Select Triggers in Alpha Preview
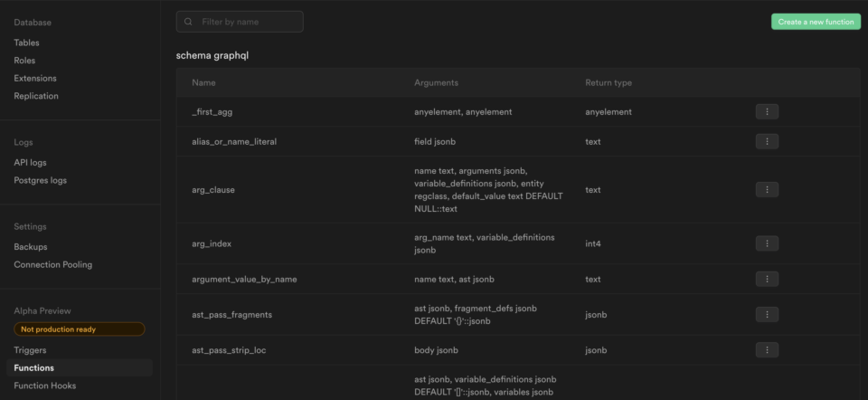This screenshot has height=400, width=868. tap(30, 350)
